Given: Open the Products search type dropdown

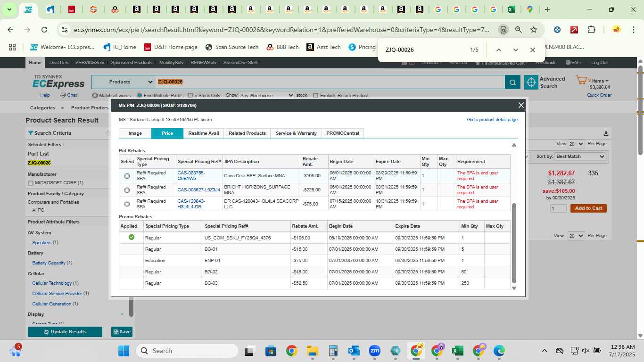Looking at the screenshot, I should tap(124, 82).
